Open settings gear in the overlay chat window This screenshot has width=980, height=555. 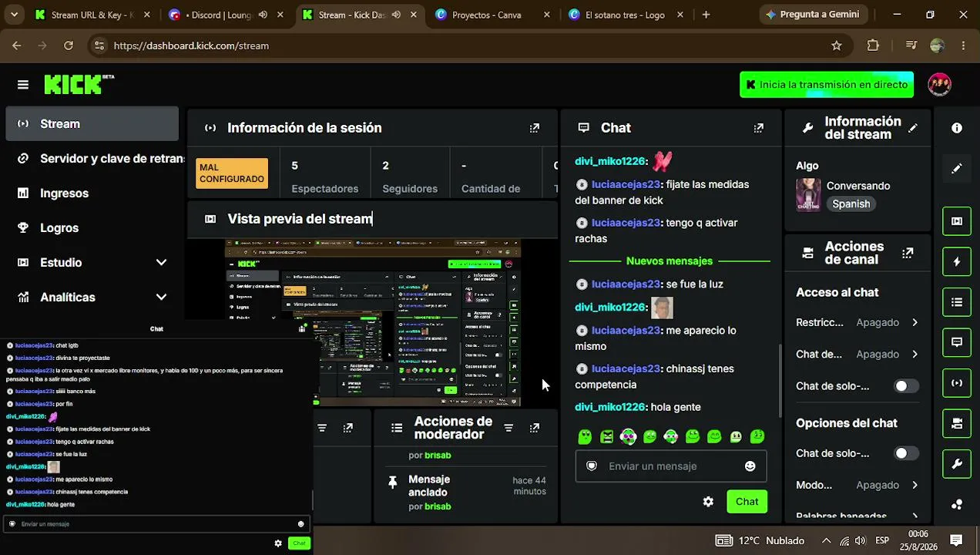coord(278,543)
